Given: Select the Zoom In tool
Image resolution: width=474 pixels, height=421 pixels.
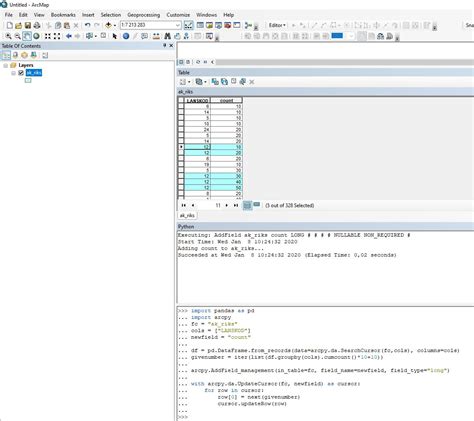Looking at the screenshot, I should [x=8, y=36].
